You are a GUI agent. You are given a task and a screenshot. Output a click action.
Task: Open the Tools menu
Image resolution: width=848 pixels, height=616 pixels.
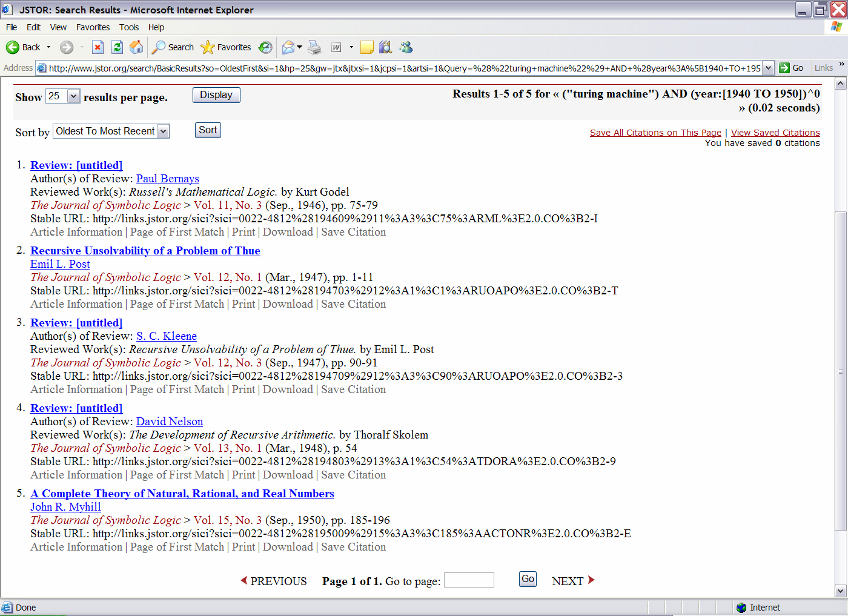point(129,27)
